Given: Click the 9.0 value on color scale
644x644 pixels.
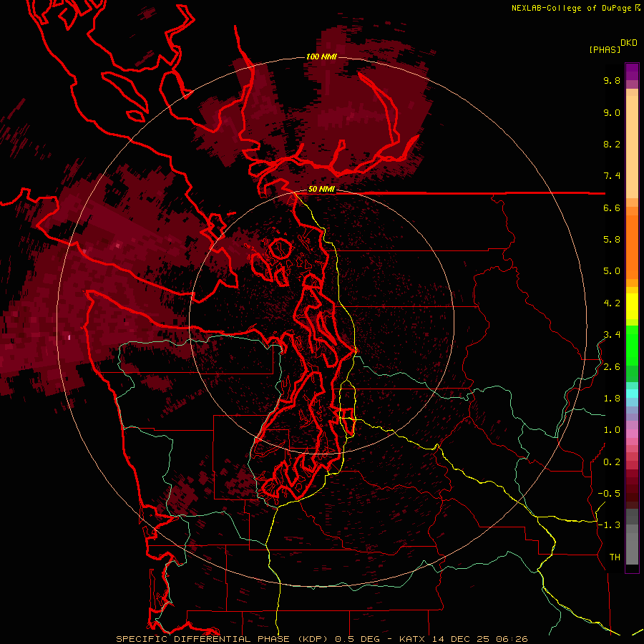Looking at the screenshot, I should click(x=612, y=112).
